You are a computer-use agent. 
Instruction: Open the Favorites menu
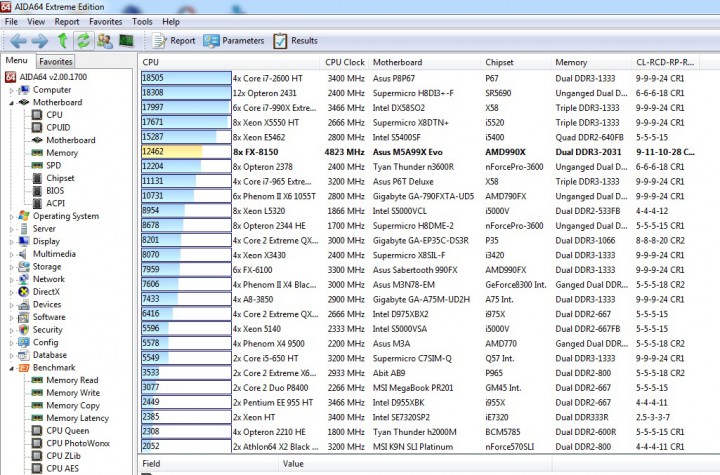coord(106,22)
